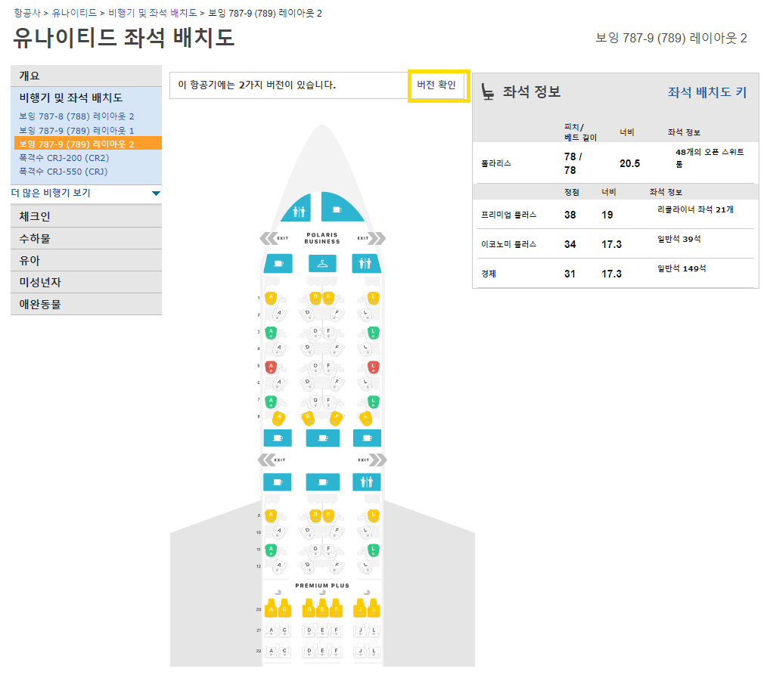Click the POLARIS BUSINESS cabin label

[322, 238]
